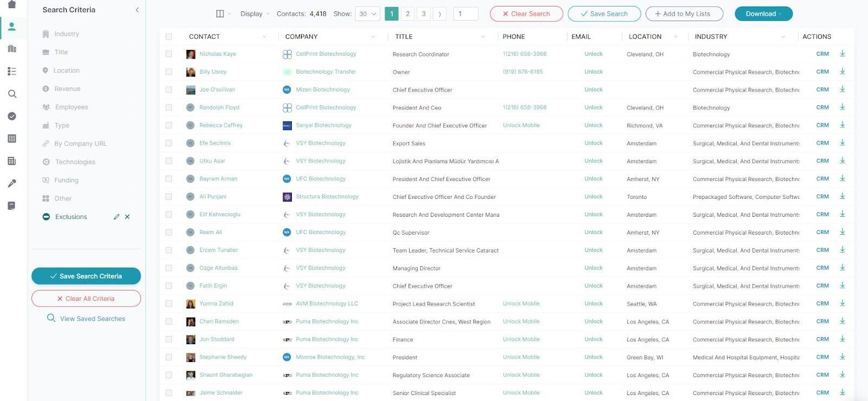
Task: Download Joe O'sullivan contact with arrow icon
Action: click(x=843, y=89)
